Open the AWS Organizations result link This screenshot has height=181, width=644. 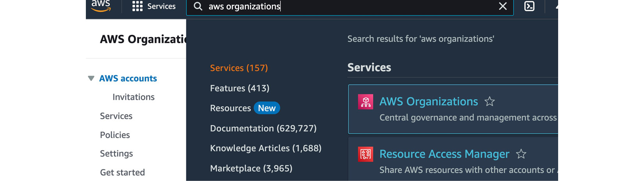(x=429, y=102)
